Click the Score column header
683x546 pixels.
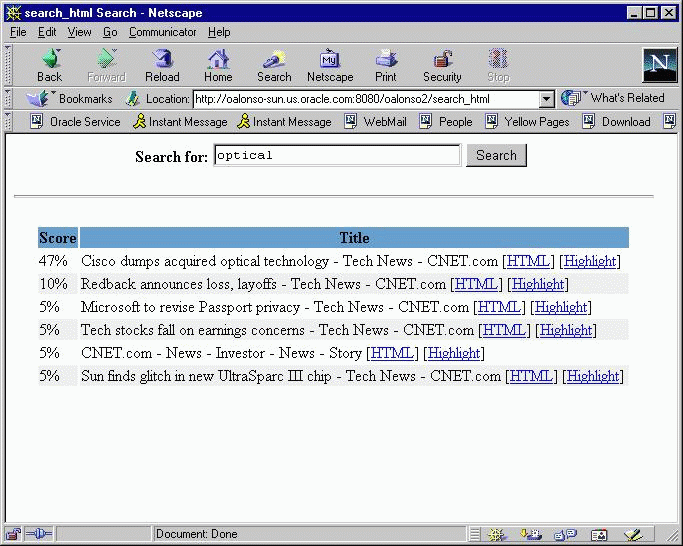(58, 237)
